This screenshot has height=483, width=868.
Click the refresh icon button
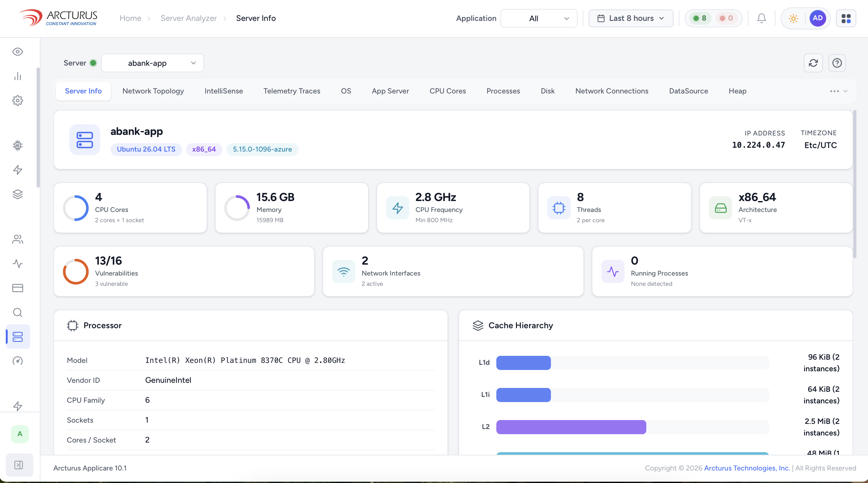click(813, 63)
